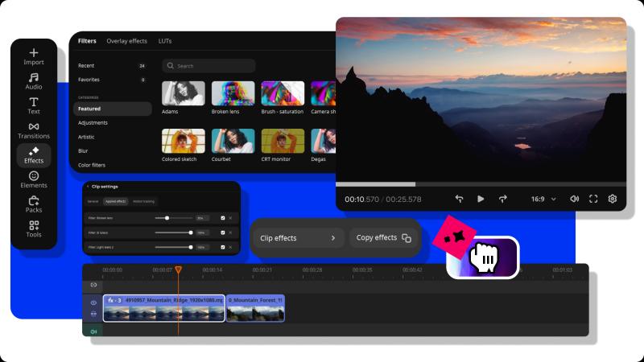Screen dimensions: 644x362
Task: Click the player progress bar
Action: click(481, 185)
